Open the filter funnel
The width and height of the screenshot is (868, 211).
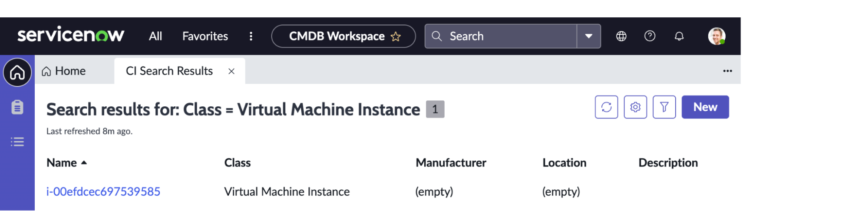(664, 107)
